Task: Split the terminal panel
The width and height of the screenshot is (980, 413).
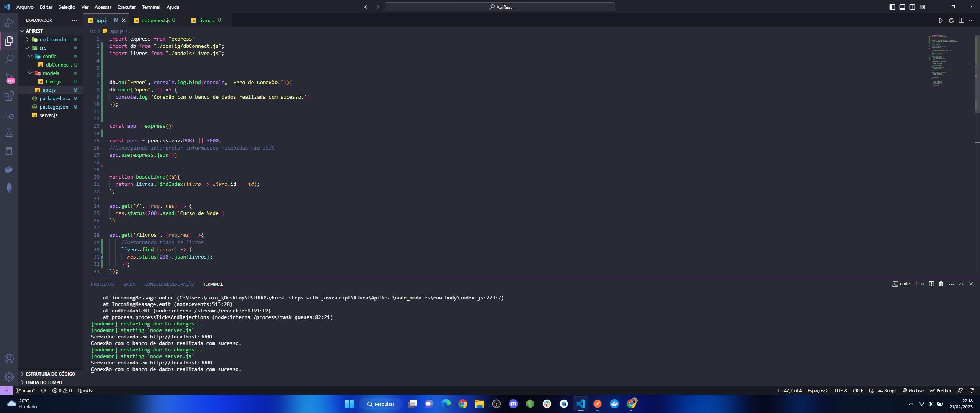Action: [931, 284]
